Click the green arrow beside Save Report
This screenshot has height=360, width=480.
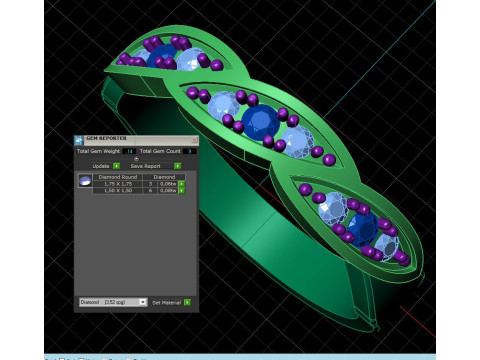(x=178, y=166)
